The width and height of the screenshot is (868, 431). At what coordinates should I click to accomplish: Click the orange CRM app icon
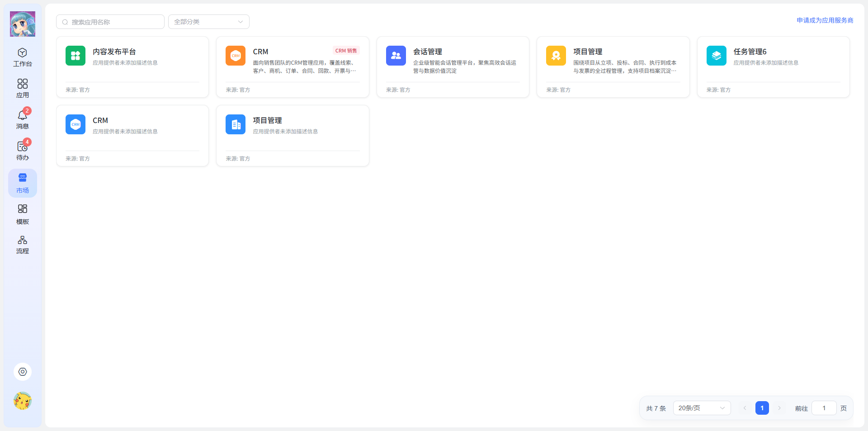236,56
